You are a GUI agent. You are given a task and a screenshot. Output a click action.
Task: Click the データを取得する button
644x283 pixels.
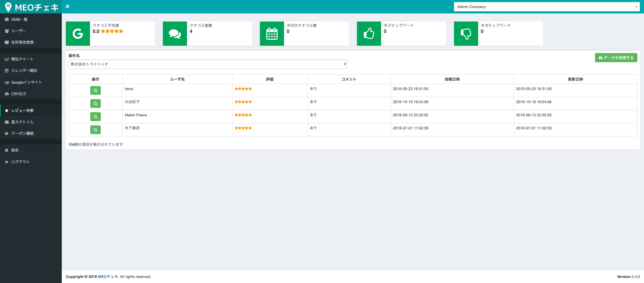click(616, 58)
